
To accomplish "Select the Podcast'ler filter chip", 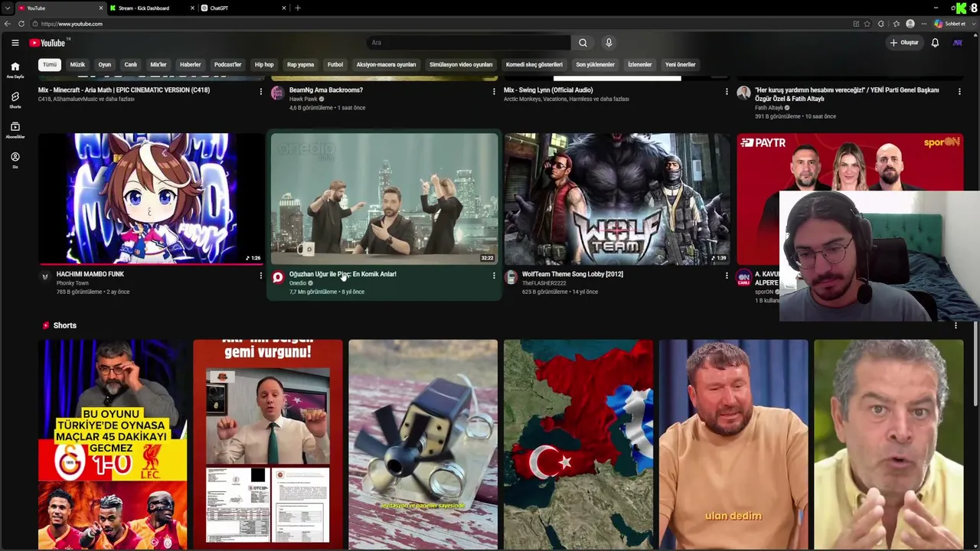I will 227,65.
